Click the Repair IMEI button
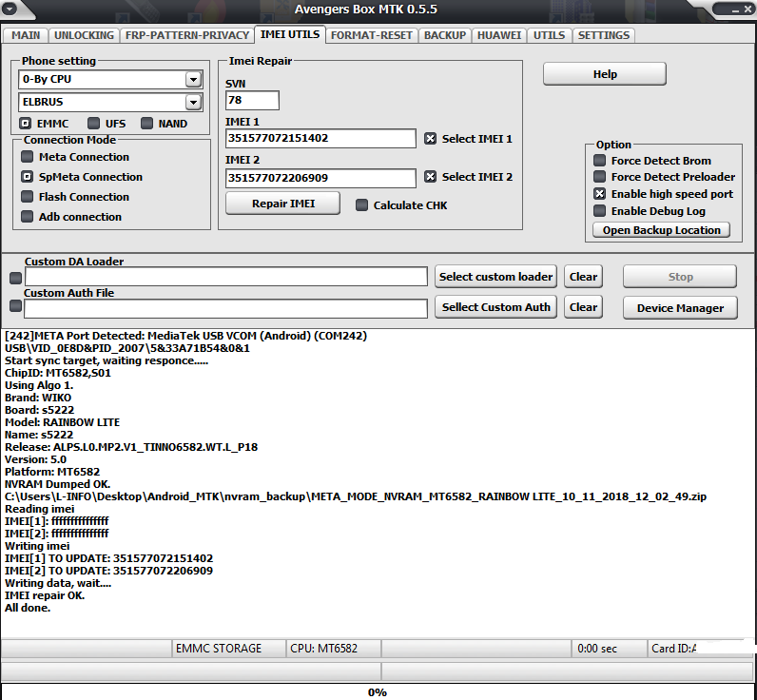 (x=282, y=204)
